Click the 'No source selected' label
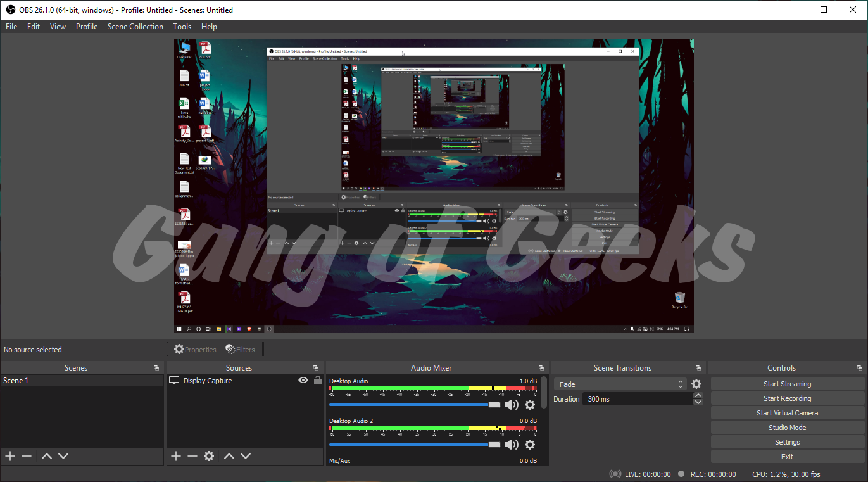The height and width of the screenshot is (482, 868). pos(33,350)
